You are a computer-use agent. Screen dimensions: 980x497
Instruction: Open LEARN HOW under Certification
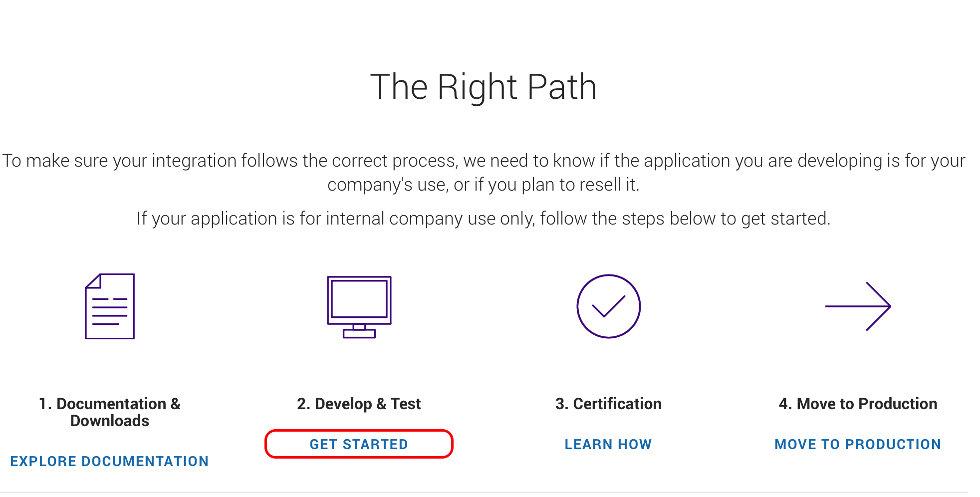click(608, 444)
